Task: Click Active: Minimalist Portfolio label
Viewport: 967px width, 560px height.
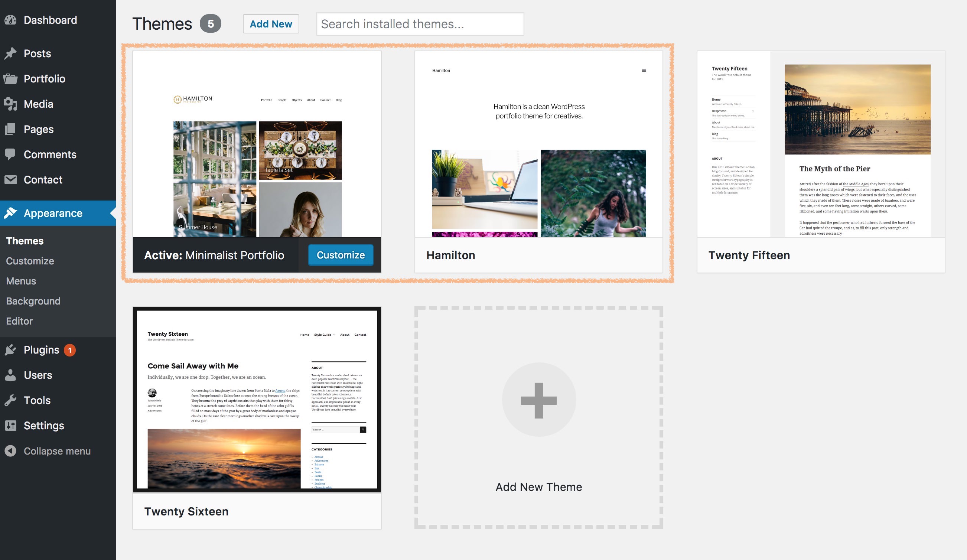Action: (214, 255)
